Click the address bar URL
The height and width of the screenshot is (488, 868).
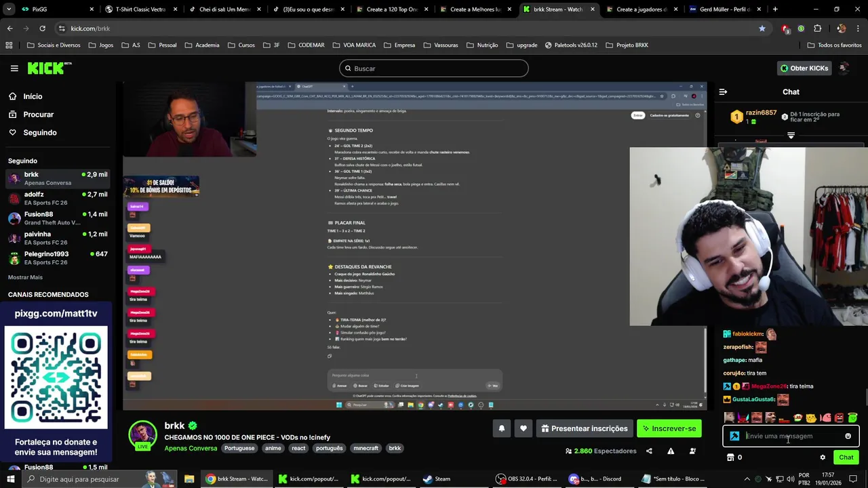90,28
